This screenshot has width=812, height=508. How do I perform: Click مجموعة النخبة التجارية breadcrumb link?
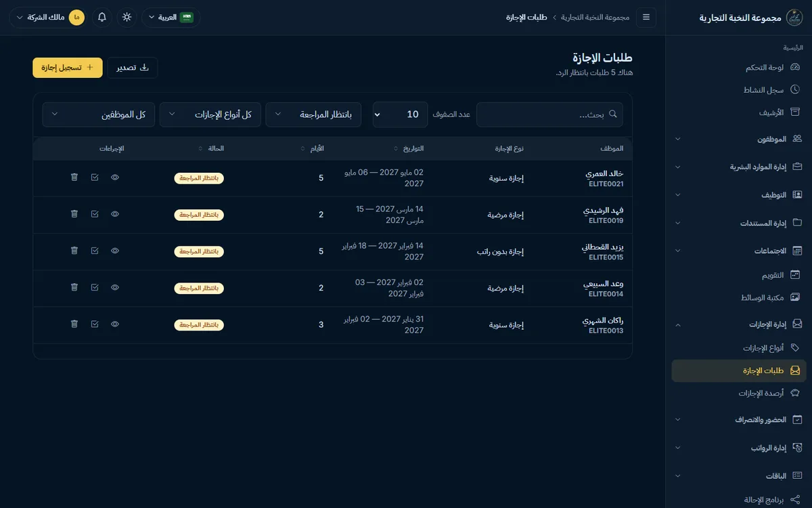click(x=595, y=17)
